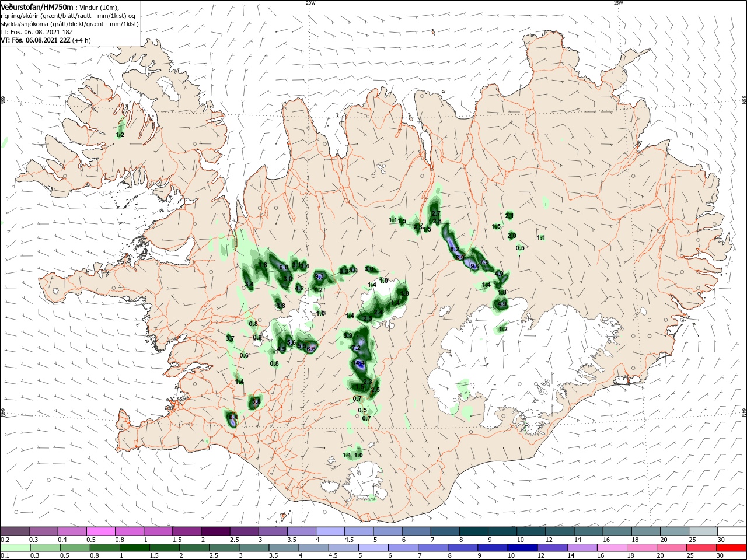Viewport: 747px width, 560px height.
Task: Click the 'slydda/snjókoma' legend description line
Action: (x=69, y=24)
